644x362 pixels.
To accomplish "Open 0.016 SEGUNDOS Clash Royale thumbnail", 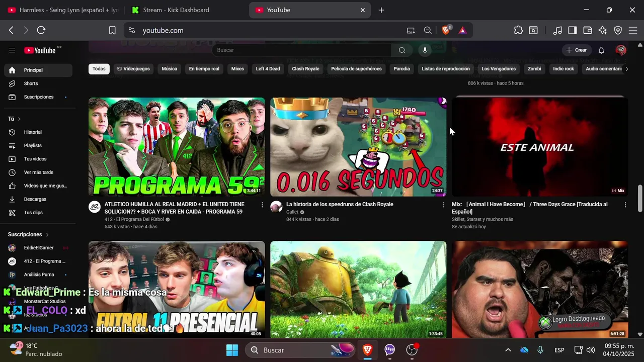I will pos(358,147).
